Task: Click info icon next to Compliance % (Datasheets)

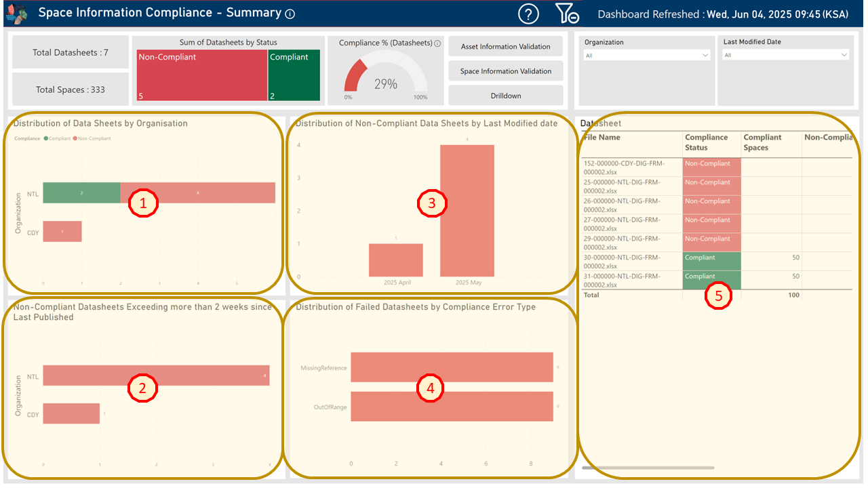Action: pyautogui.click(x=437, y=43)
